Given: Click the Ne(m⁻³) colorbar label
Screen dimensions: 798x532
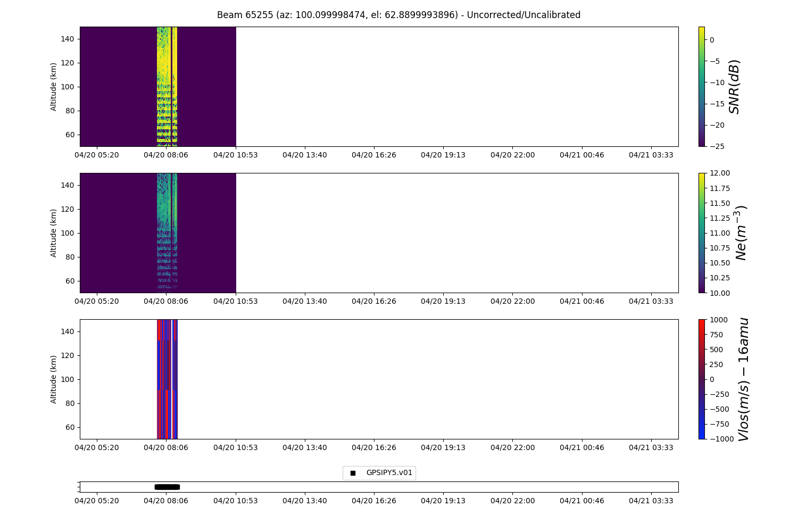Looking at the screenshot, I should (x=741, y=233).
